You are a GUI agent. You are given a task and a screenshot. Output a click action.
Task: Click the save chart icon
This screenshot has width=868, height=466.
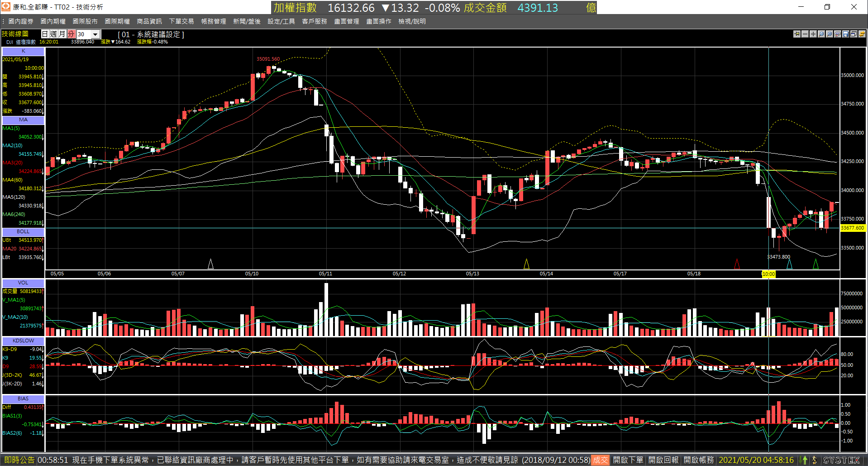coord(846,34)
